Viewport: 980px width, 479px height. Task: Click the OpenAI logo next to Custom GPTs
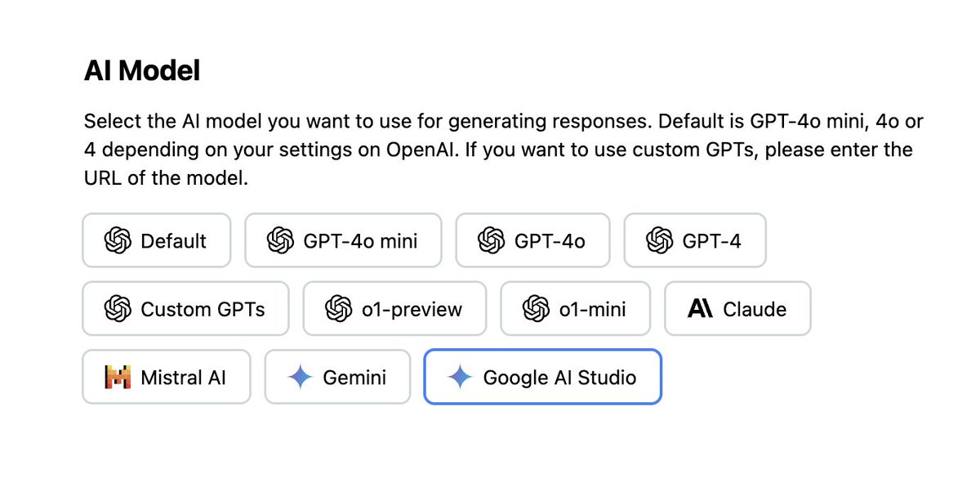pyautogui.click(x=118, y=309)
